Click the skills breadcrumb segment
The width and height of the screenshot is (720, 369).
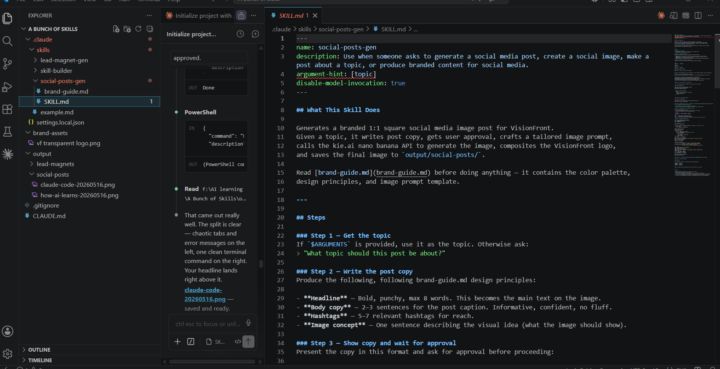click(304, 29)
